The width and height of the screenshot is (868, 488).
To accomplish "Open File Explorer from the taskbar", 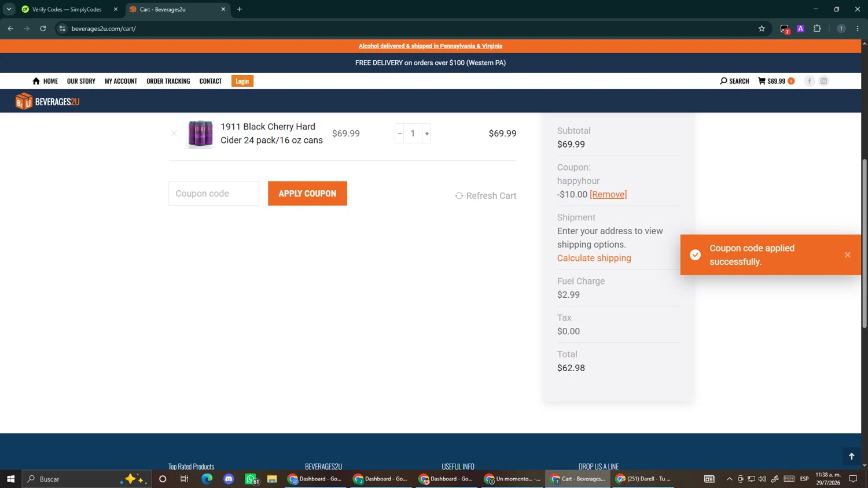I will click(x=272, y=479).
